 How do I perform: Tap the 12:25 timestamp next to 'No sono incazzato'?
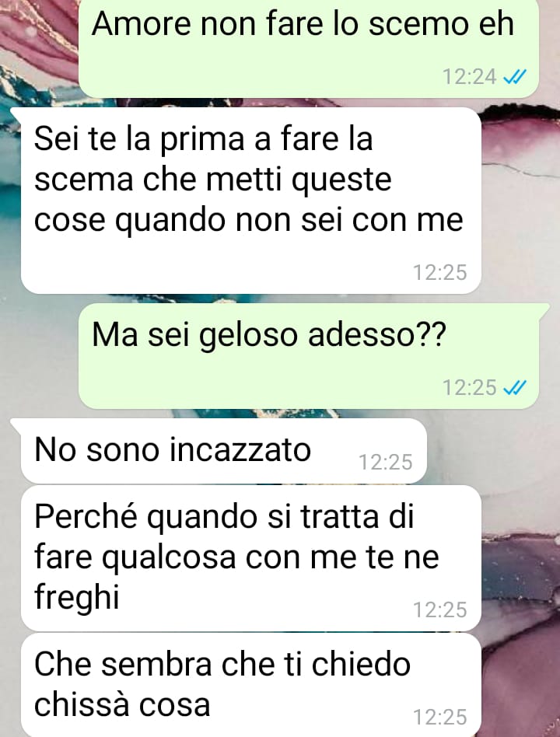coord(386,463)
